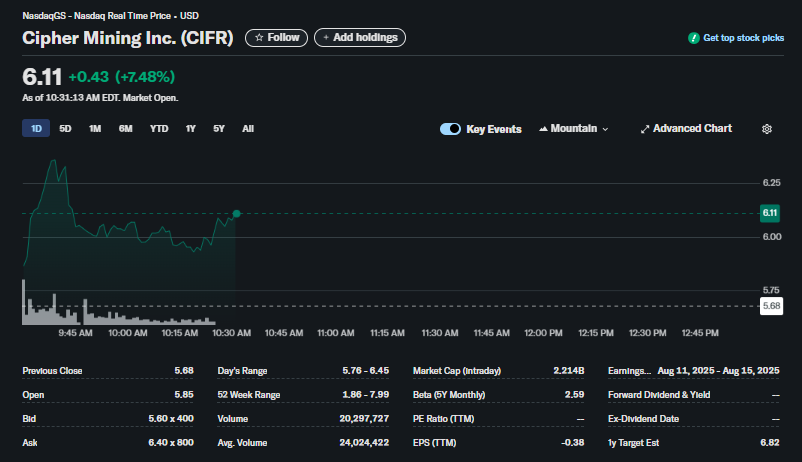This screenshot has width=802, height=462.
Task: Click the current price dot on chart
Action: tap(236, 213)
